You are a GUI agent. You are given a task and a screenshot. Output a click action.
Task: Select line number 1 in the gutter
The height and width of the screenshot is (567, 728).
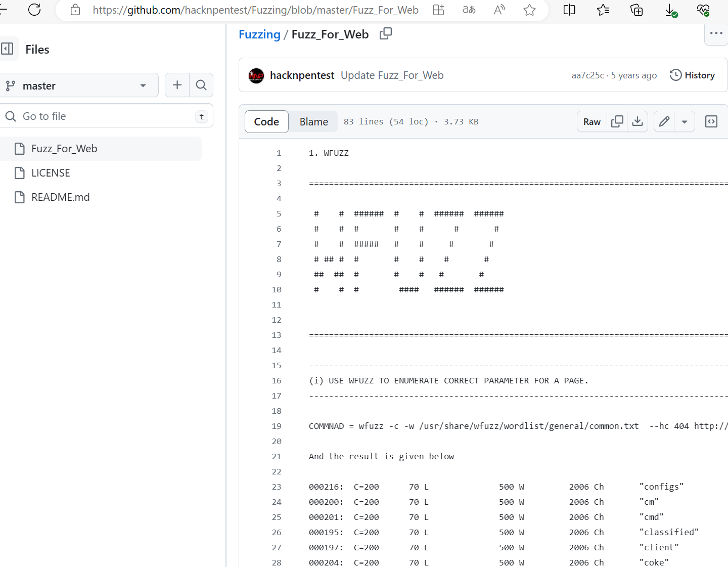tap(279, 153)
